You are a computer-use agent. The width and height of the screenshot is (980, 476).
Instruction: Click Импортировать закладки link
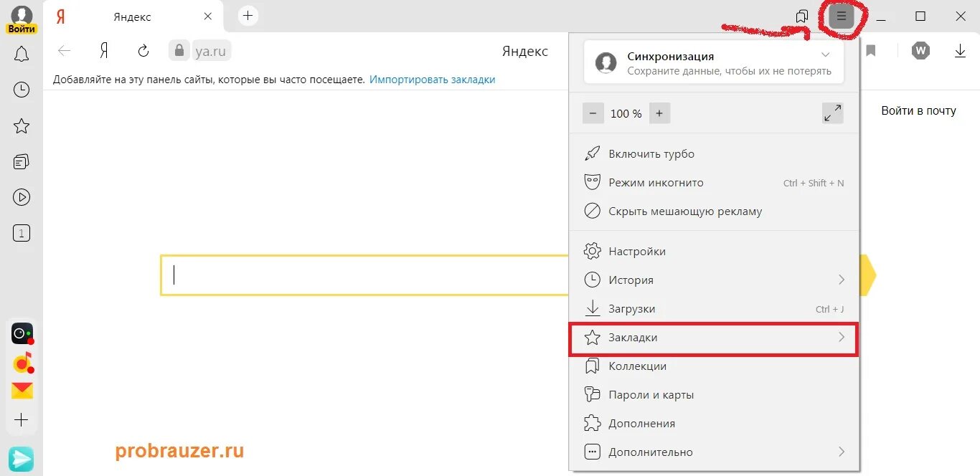[433, 80]
